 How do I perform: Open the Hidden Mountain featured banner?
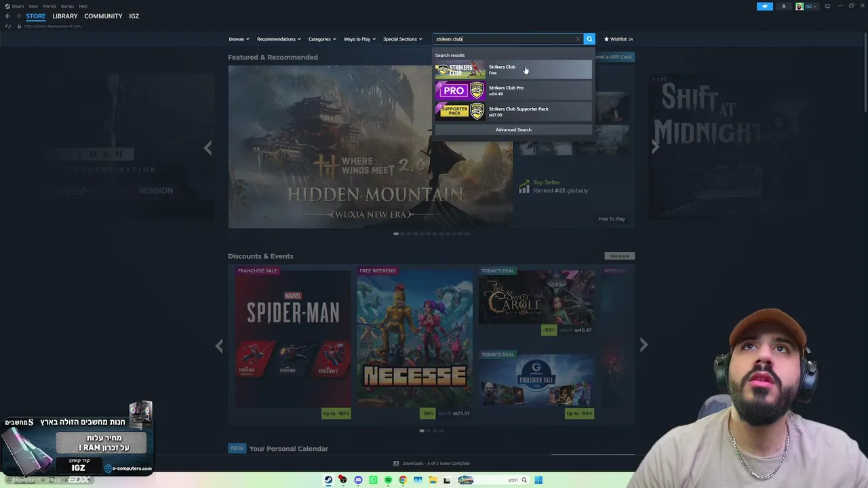pos(370,147)
